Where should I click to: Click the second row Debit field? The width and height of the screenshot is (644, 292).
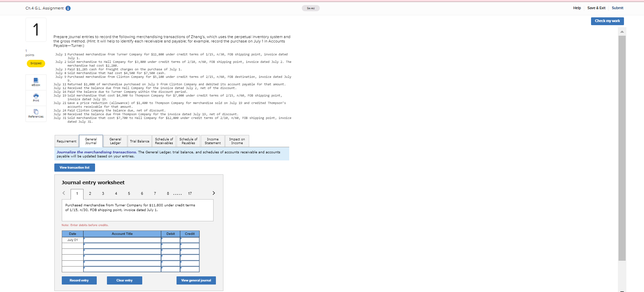tap(171, 246)
